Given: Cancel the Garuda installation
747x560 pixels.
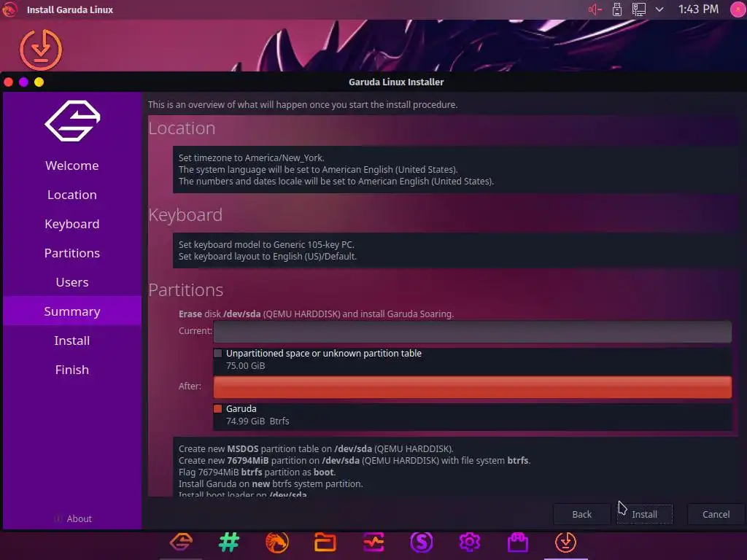Looking at the screenshot, I should pyautogui.click(x=716, y=514).
